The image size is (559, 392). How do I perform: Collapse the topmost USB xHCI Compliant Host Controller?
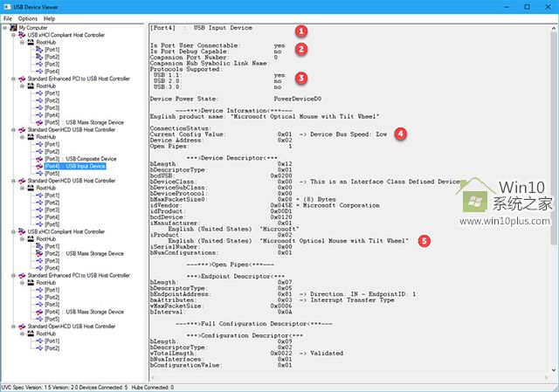[14, 35]
